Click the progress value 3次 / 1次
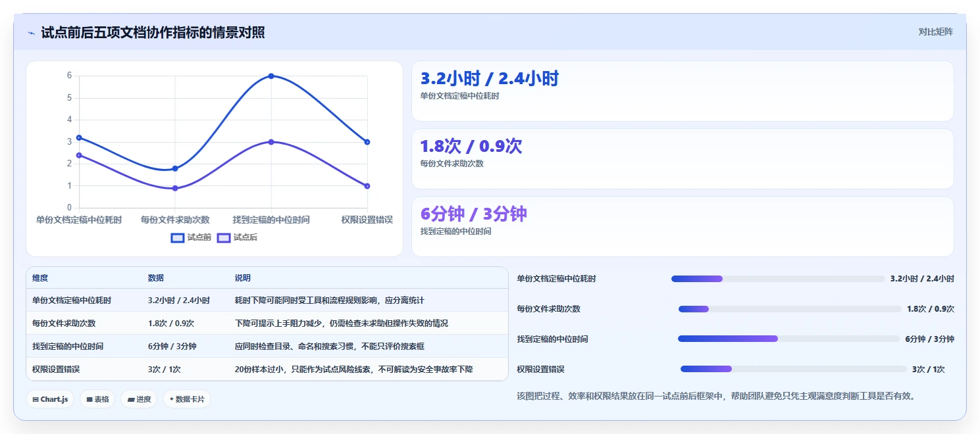 [929, 369]
